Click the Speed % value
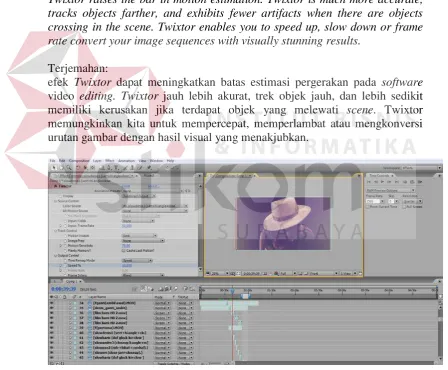The height and width of the screenshot is (370, 448). pos(127,265)
